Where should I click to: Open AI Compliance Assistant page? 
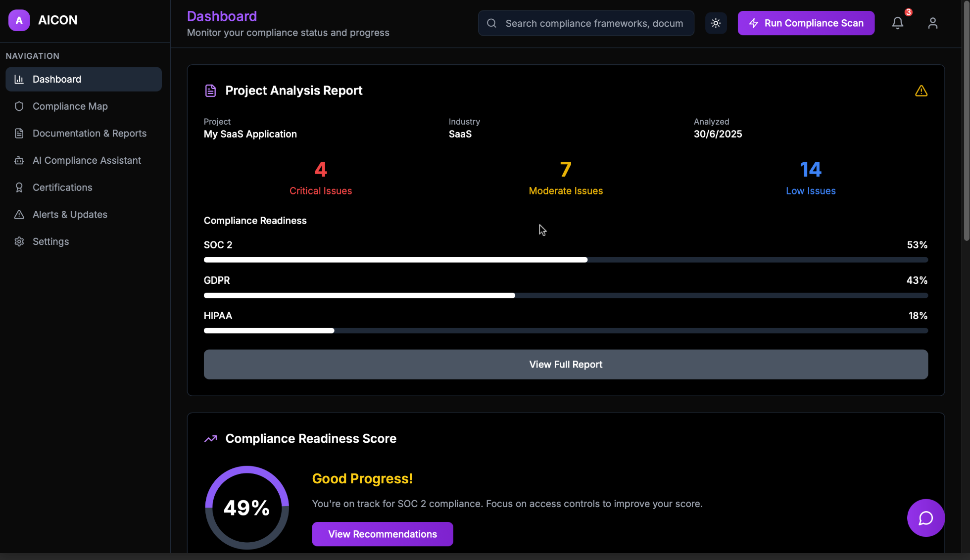[x=87, y=160]
